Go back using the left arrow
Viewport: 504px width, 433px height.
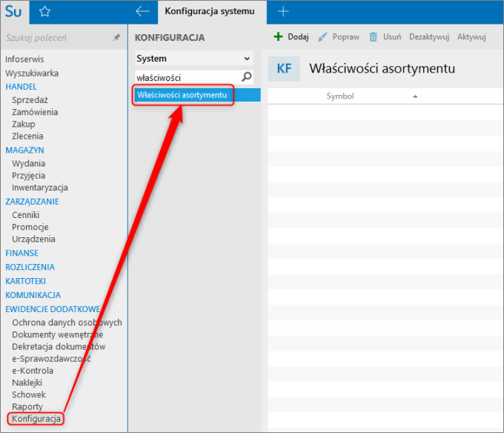(x=142, y=11)
